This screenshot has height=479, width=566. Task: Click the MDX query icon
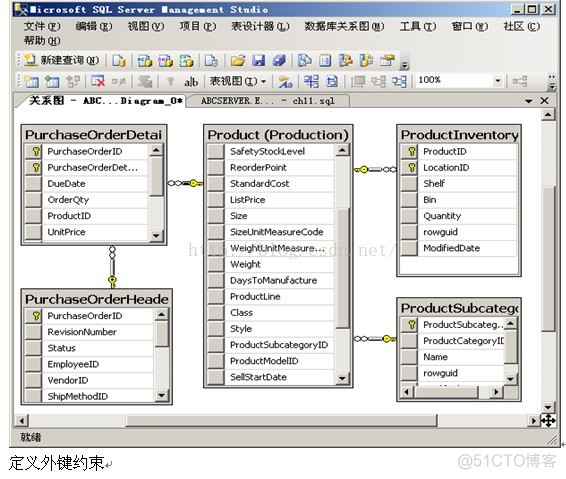145,60
